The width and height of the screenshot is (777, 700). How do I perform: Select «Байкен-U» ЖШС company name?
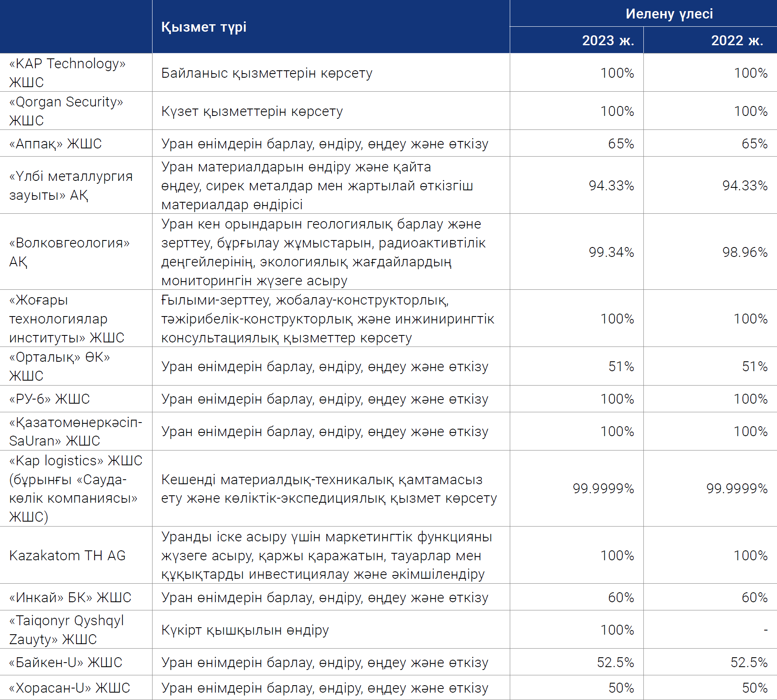point(66,662)
